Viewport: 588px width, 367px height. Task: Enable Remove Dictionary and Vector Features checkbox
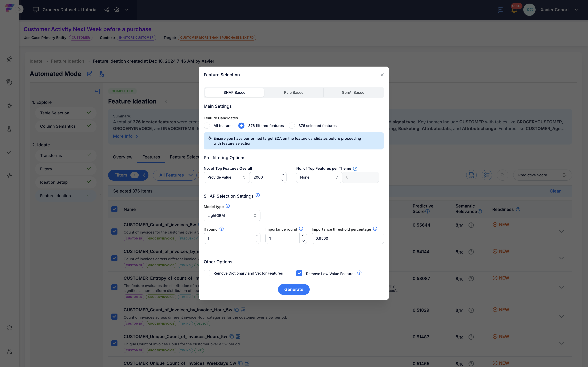[207, 273]
